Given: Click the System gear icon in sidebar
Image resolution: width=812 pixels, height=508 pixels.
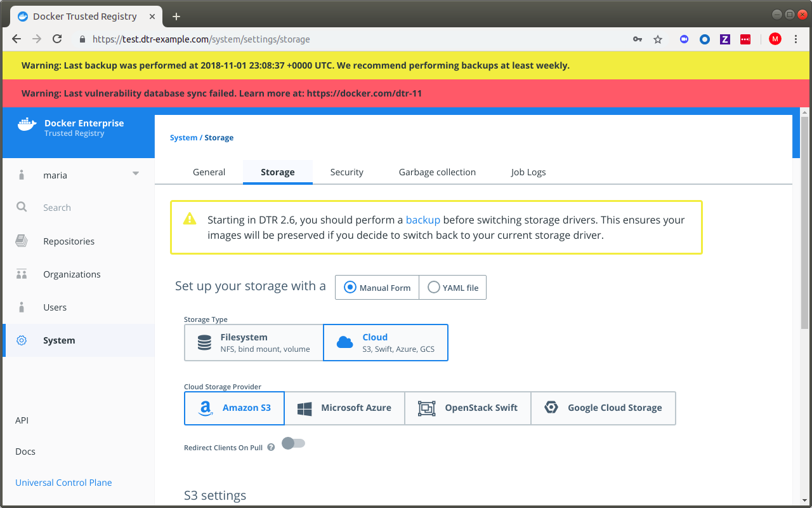Looking at the screenshot, I should point(22,340).
